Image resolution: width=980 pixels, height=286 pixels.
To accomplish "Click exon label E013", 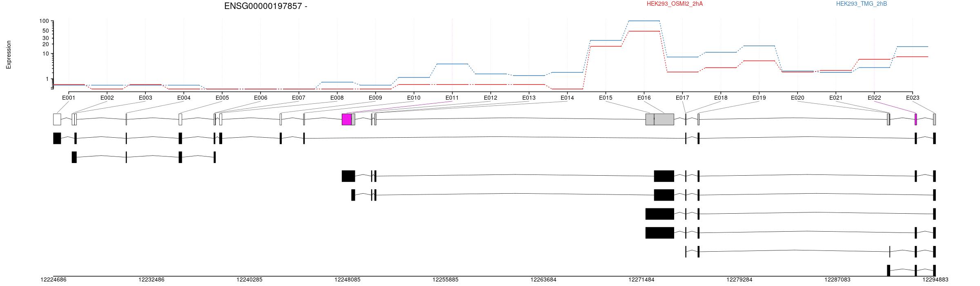I will [529, 98].
